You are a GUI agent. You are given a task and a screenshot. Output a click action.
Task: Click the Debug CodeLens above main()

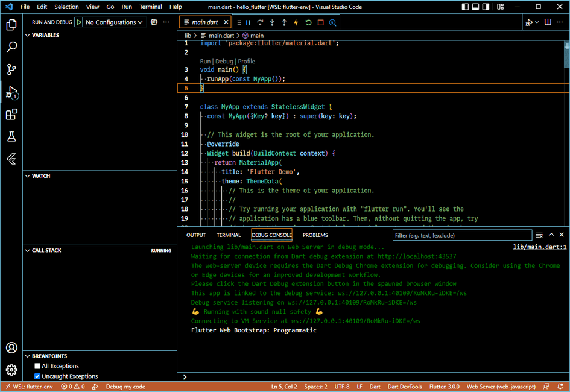[x=224, y=62]
